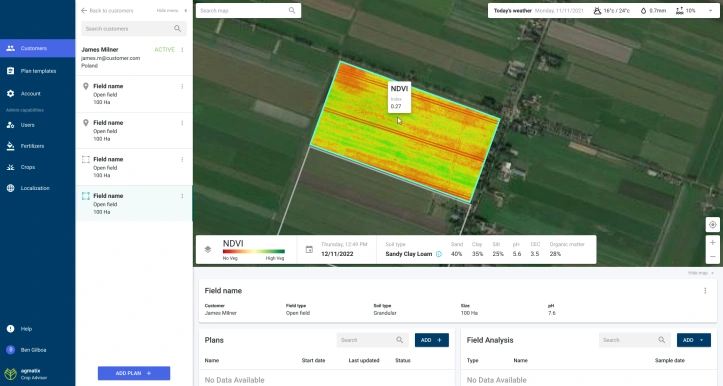723x386 pixels.
Task: Click the Plans ADD button
Action: [x=432, y=340]
